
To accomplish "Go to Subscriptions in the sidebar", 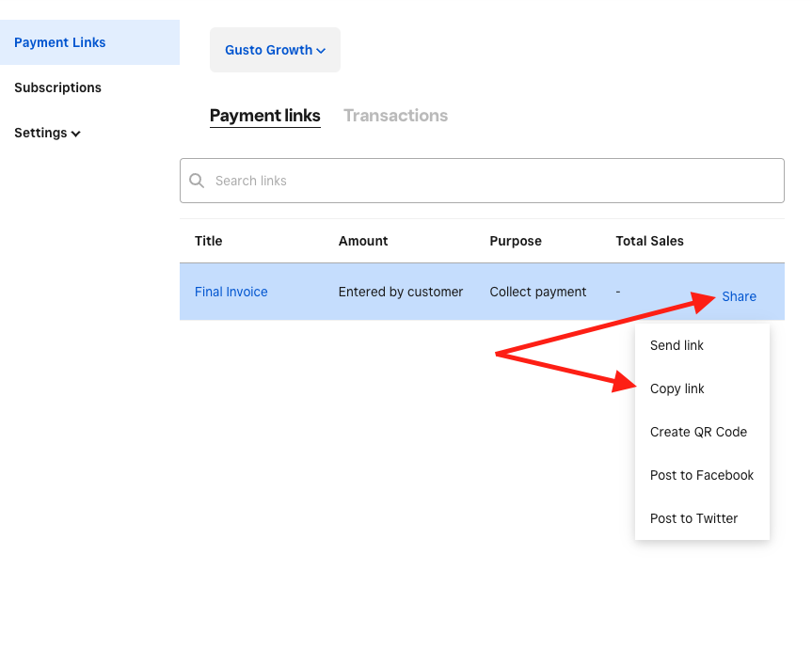I will click(x=58, y=87).
